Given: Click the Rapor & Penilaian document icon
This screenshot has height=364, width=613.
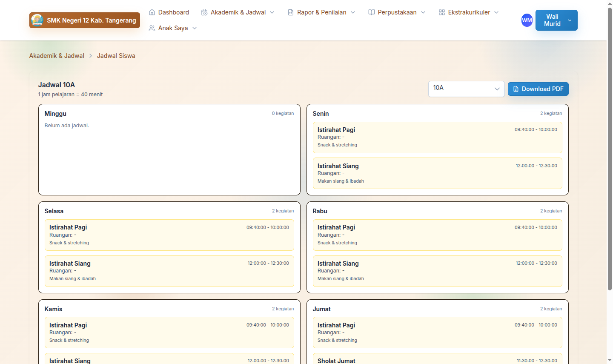Looking at the screenshot, I should [x=291, y=12].
